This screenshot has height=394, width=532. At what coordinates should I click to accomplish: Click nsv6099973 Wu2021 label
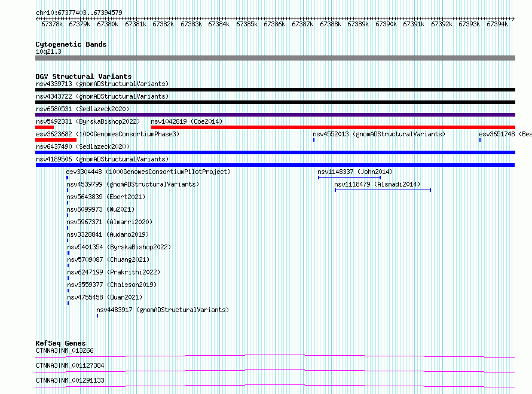tap(100, 209)
